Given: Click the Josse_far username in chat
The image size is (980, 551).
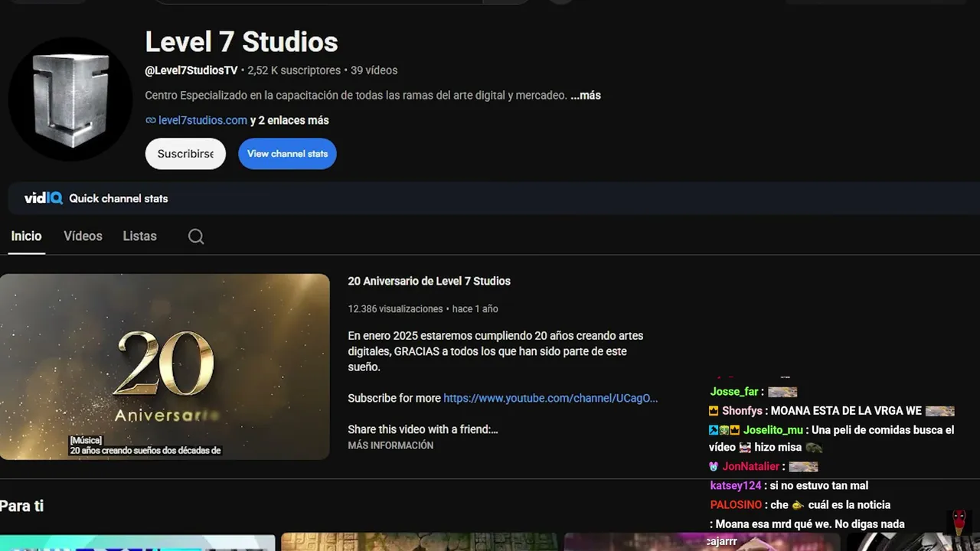Looking at the screenshot, I should pyautogui.click(x=734, y=392).
